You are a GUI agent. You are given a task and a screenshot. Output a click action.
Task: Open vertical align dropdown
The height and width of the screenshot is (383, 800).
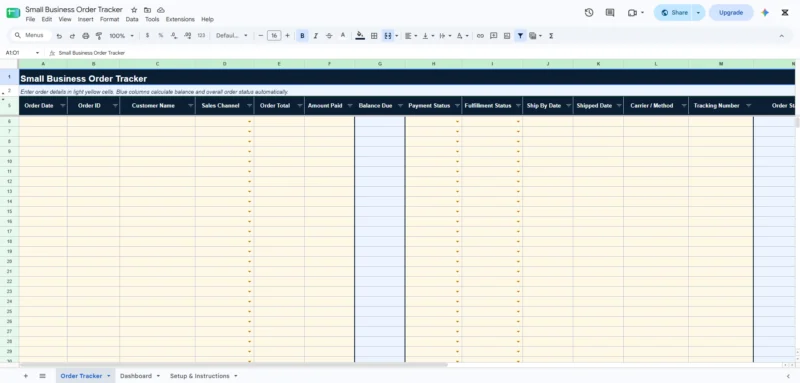click(428, 36)
